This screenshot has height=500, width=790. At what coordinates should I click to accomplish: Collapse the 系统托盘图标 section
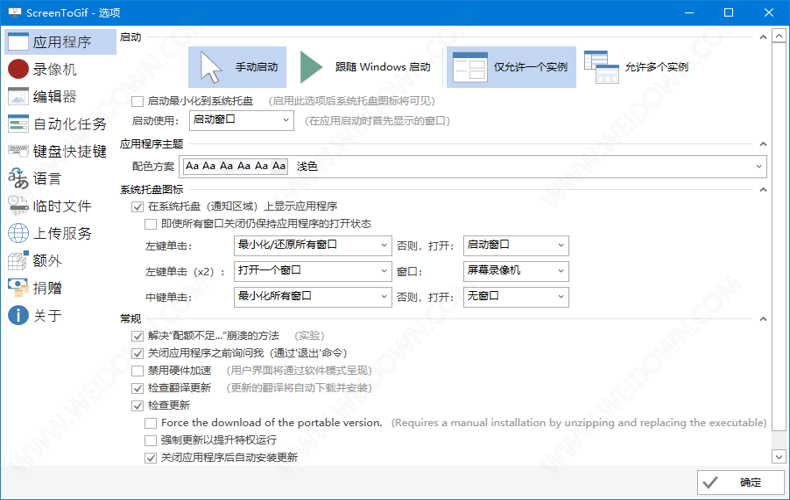coord(763,190)
